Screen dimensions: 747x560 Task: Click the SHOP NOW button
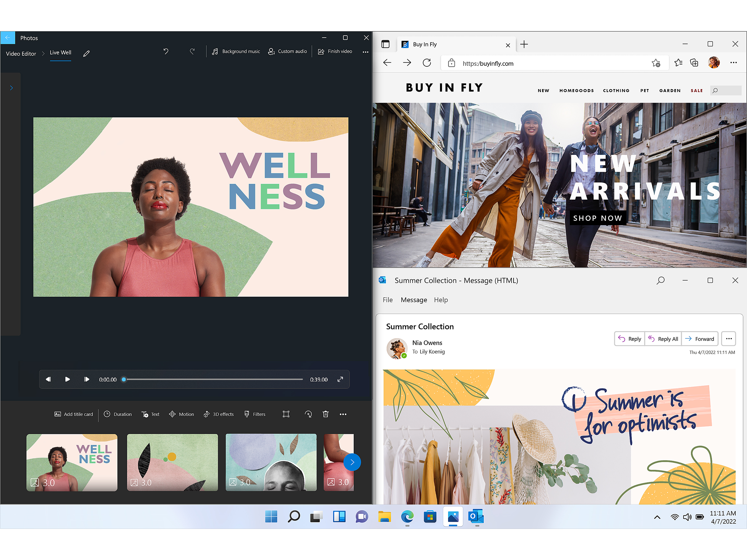(598, 218)
